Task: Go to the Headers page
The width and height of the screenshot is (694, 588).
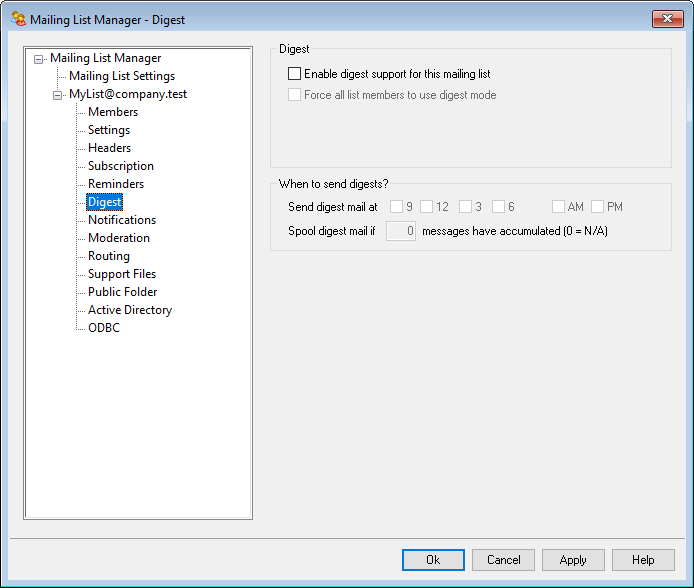Action: point(109,148)
